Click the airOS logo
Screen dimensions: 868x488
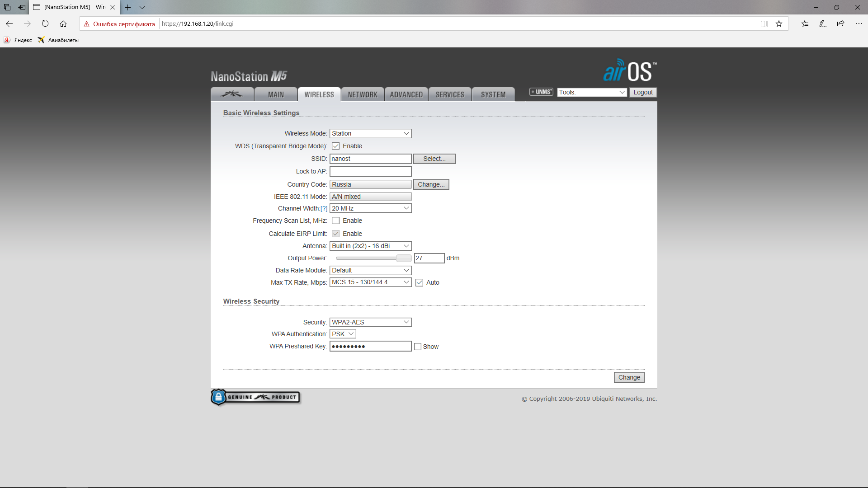pos(630,70)
